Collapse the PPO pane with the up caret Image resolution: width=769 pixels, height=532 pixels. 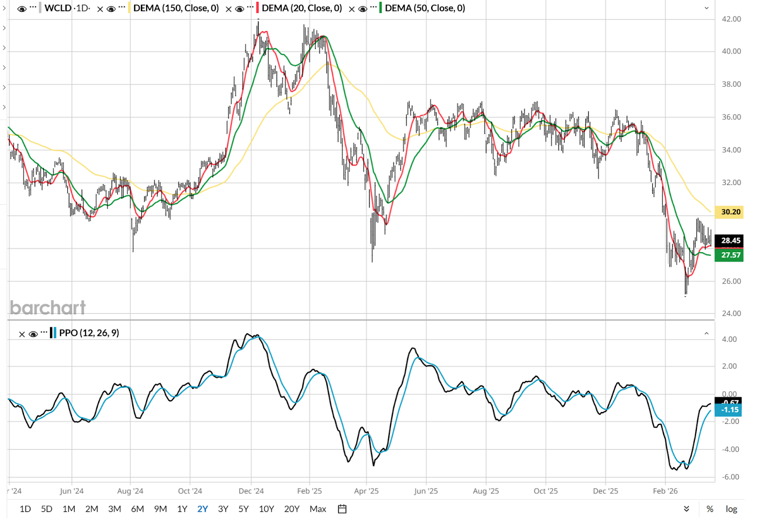coord(707,333)
